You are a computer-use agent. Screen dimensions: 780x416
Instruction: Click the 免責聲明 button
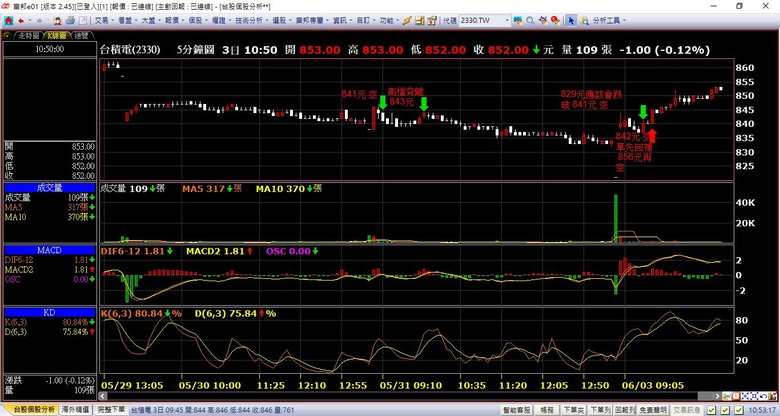tap(653, 410)
